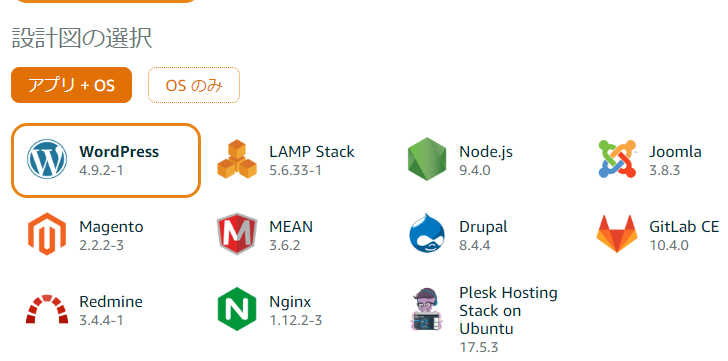Pick the green Node.js hexagon icon
728x361 pixels.
click(x=427, y=159)
